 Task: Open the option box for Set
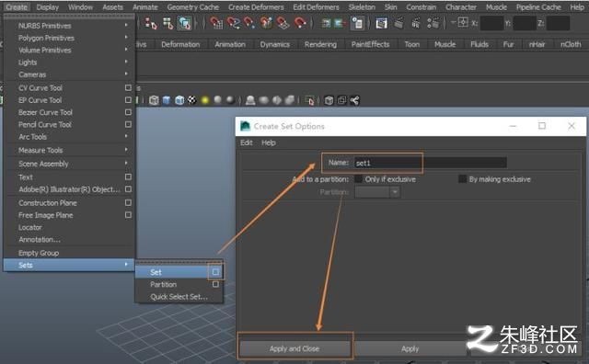coord(215,272)
